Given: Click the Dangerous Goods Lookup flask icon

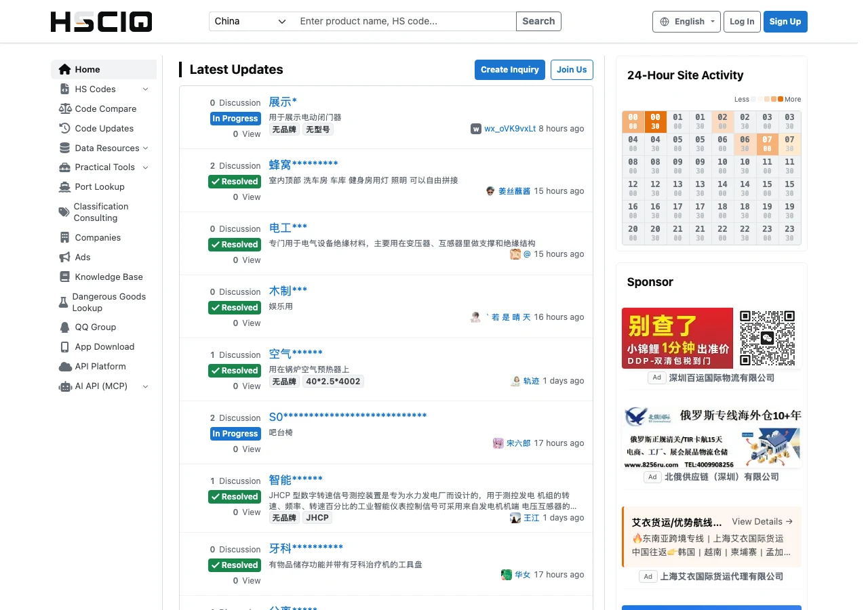Looking at the screenshot, I should click(x=64, y=302).
